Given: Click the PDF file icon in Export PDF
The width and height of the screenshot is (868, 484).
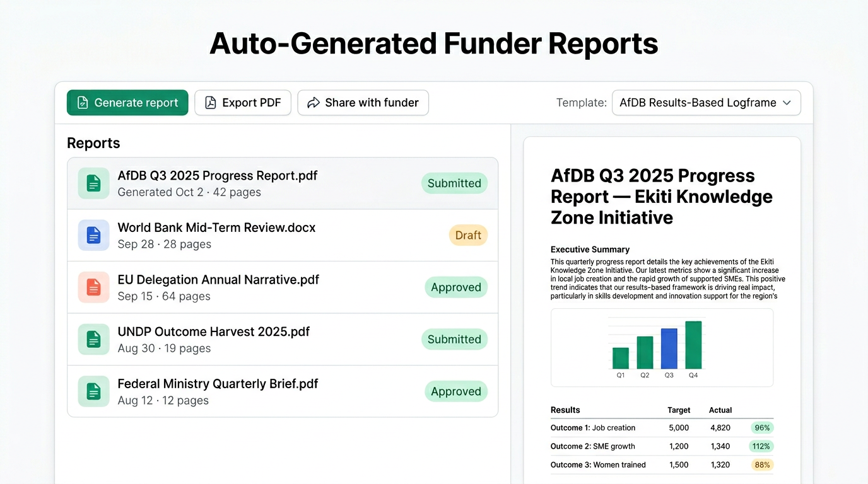Looking at the screenshot, I should [211, 103].
